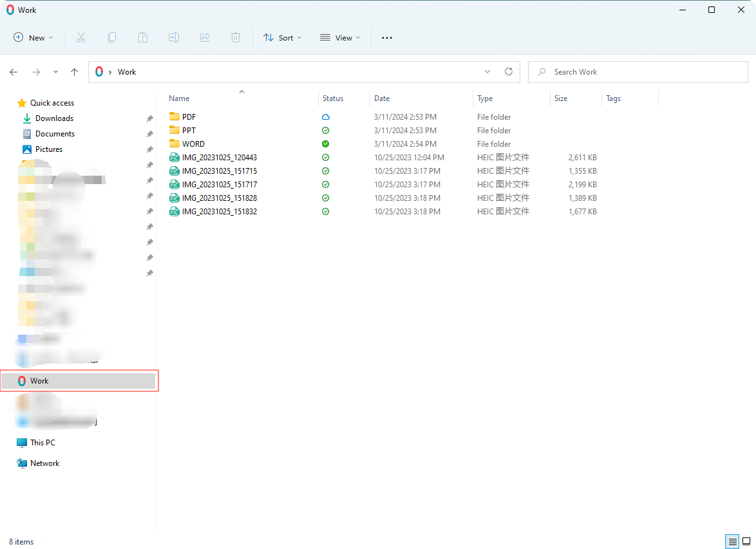Copy items with the Copy toolbar icon
756x549 pixels.
pyautogui.click(x=112, y=37)
